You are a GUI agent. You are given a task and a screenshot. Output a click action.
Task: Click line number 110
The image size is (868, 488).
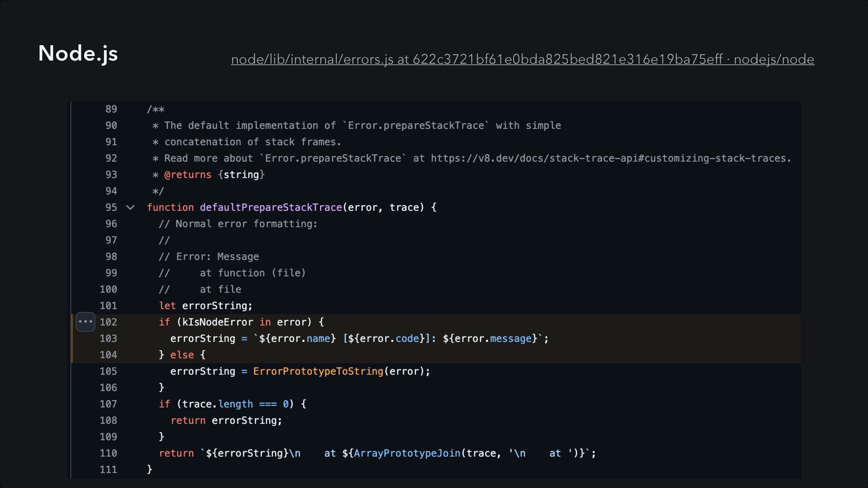108,453
